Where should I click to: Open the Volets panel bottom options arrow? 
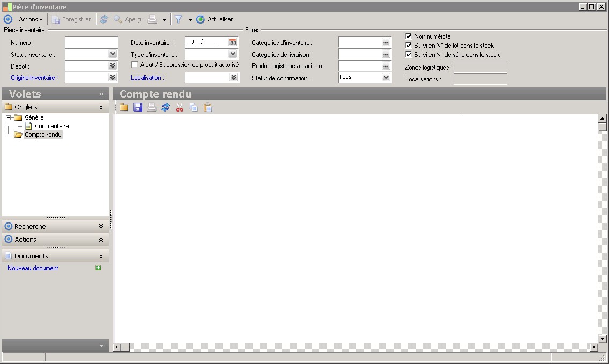(101, 346)
